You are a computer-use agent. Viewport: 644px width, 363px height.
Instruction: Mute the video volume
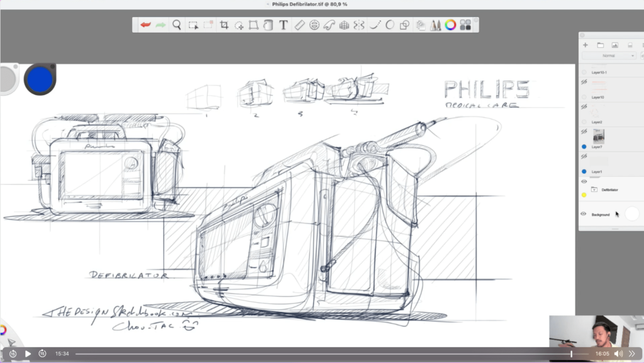click(618, 354)
